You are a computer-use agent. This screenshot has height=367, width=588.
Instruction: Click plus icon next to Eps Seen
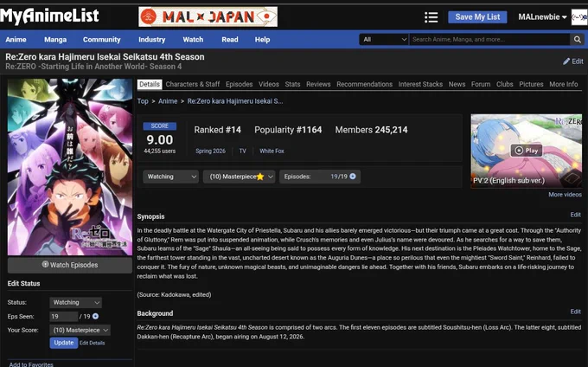(96, 316)
